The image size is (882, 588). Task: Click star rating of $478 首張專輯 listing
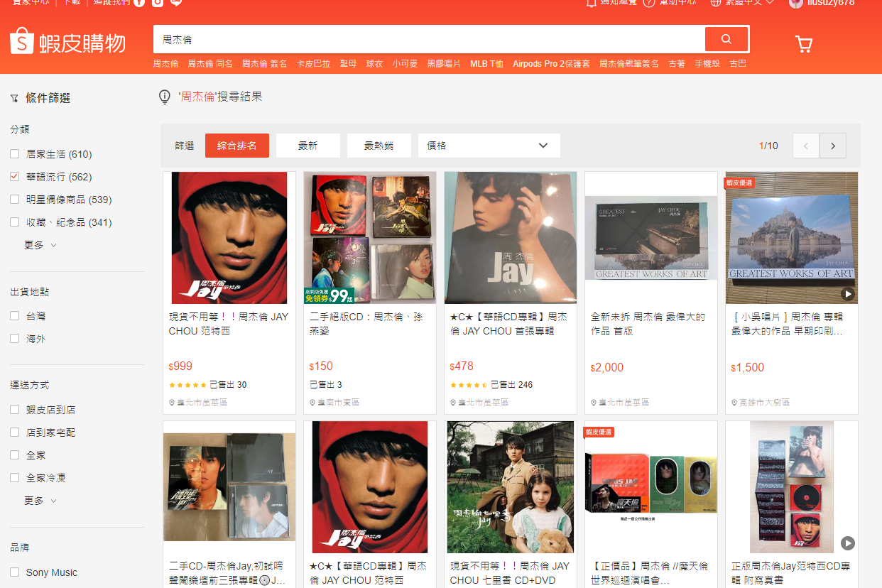(x=469, y=385)
